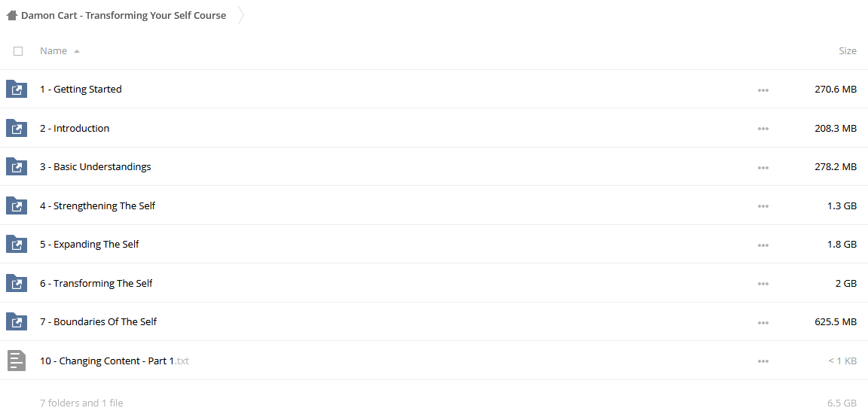The width and height of the screenshot is (868, 420).
Task: Sort files by the Size column
Action: [848, 51]
